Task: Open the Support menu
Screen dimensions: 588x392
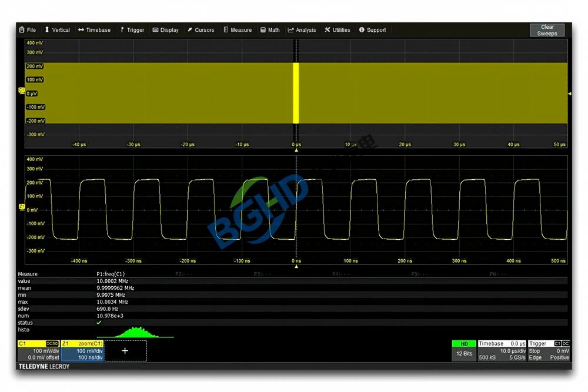Action: [x=372, y=30]
